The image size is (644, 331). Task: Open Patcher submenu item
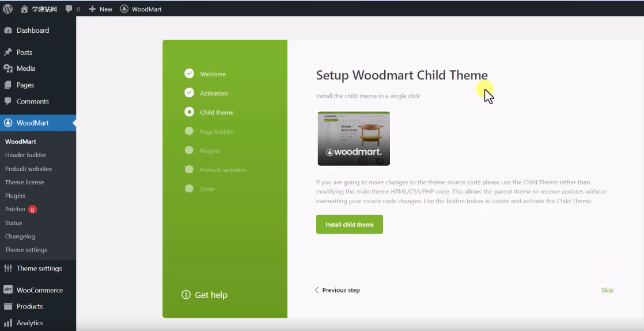15,209
